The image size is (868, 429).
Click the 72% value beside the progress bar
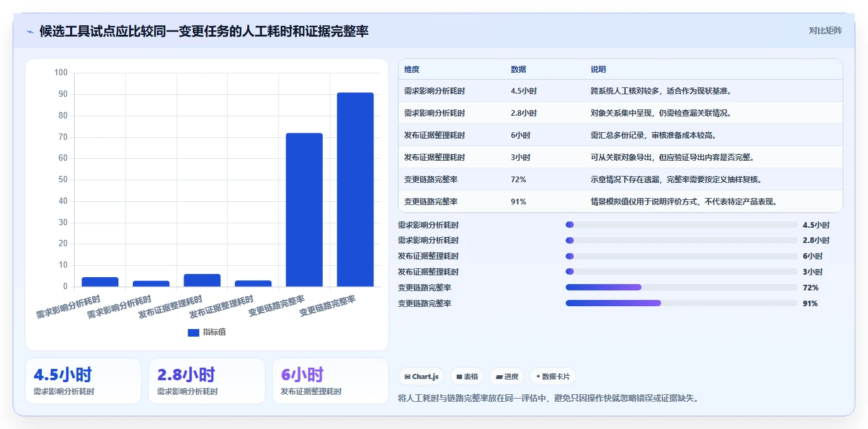click(x=810, y=288)
